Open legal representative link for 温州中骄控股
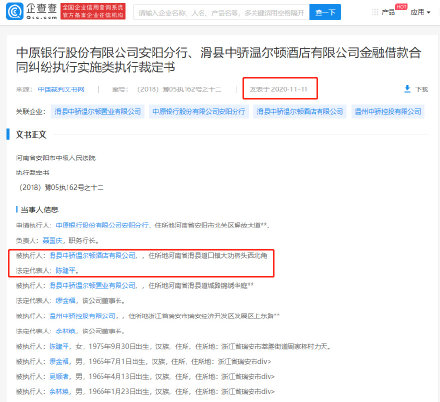This screenshot has width=440, height=402. pyautogui.click(x=65, y=331)
